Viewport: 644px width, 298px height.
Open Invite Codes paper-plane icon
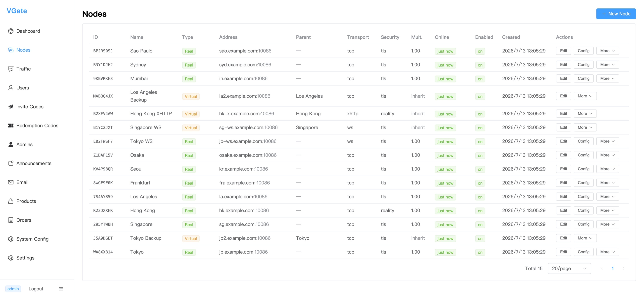(11, 107)
